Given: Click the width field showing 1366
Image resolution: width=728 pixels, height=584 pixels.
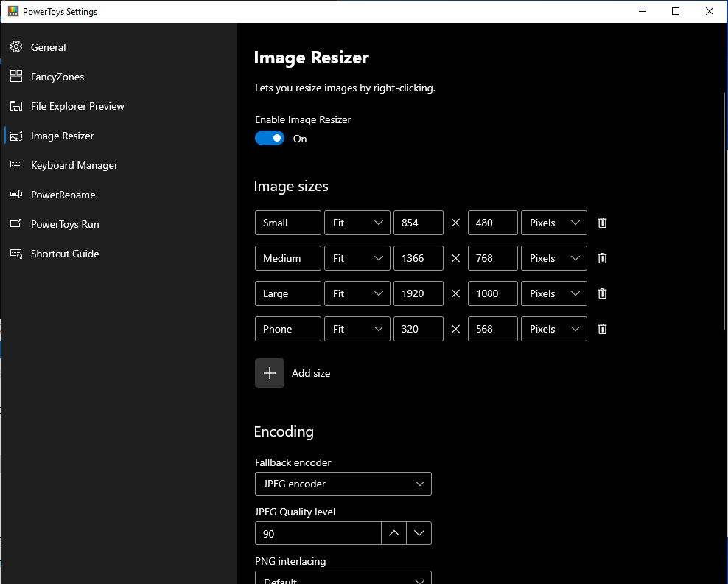Looking at the screenshot, I should [x=419, y=258].
